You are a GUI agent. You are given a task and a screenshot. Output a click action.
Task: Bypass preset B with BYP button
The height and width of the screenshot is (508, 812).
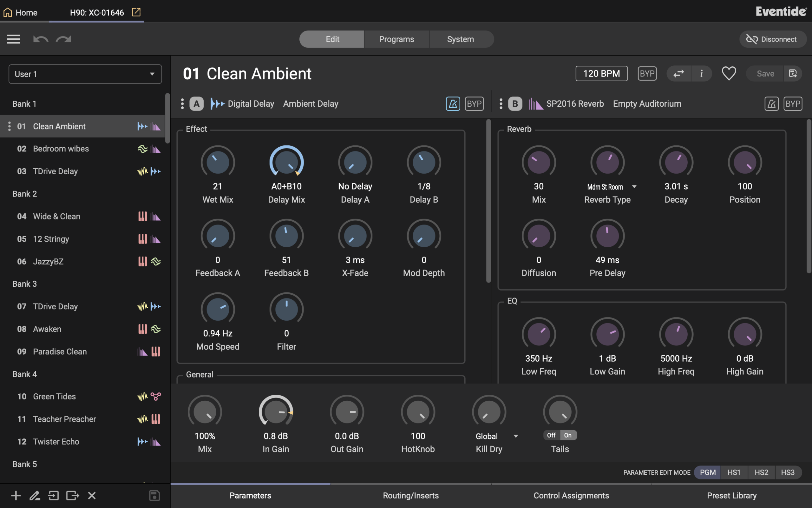[x=793, y=104]
